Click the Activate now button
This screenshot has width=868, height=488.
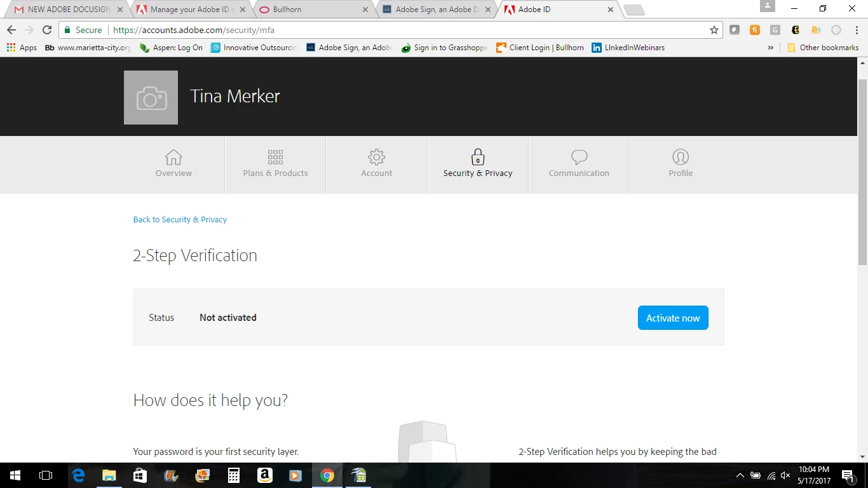673,318
